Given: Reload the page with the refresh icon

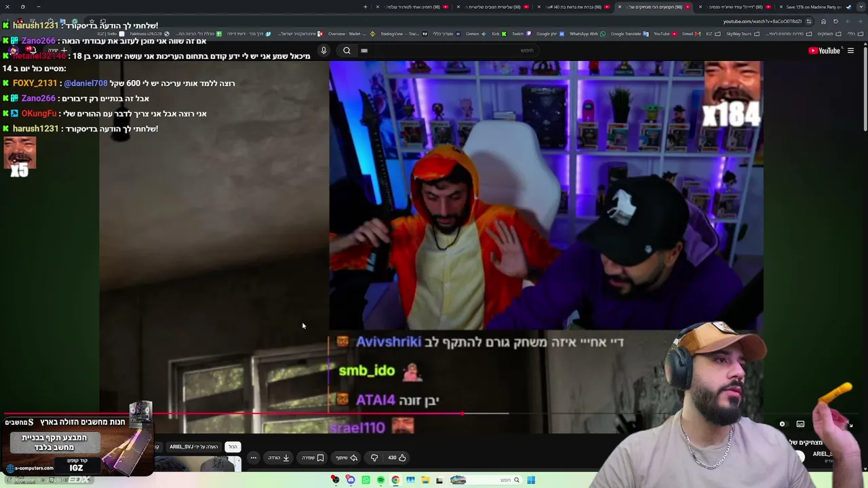Looking at the screenshot, I should [835, 21].
